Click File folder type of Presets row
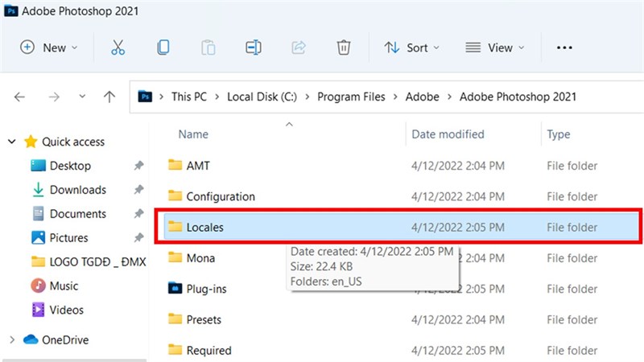Viewport: 644px width, 362px height. point(572,319)
